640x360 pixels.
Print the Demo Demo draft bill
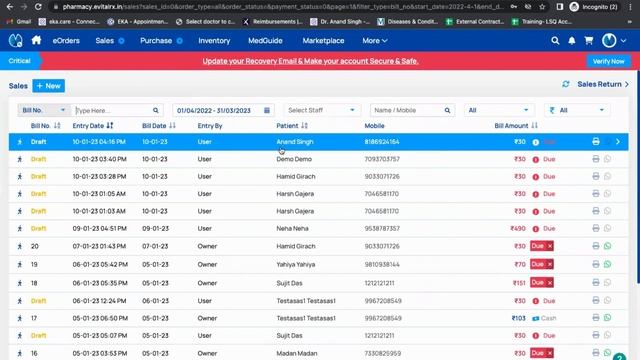coord(596,159)
